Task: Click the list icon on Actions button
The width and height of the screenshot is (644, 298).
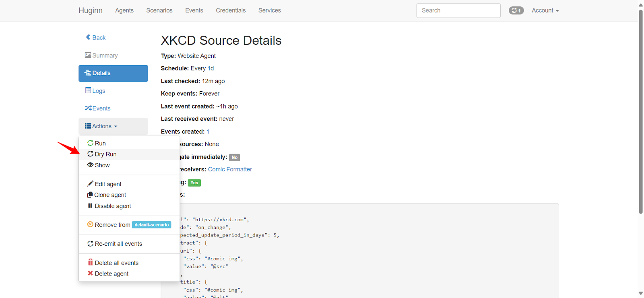Action: pyautogui.click(x=88, y=126)
